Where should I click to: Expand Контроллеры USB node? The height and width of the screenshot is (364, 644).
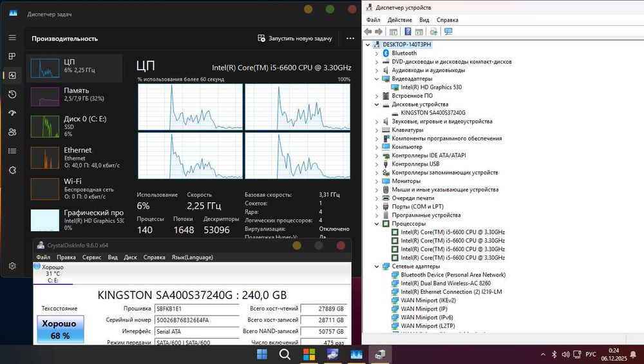pos(377,164)
